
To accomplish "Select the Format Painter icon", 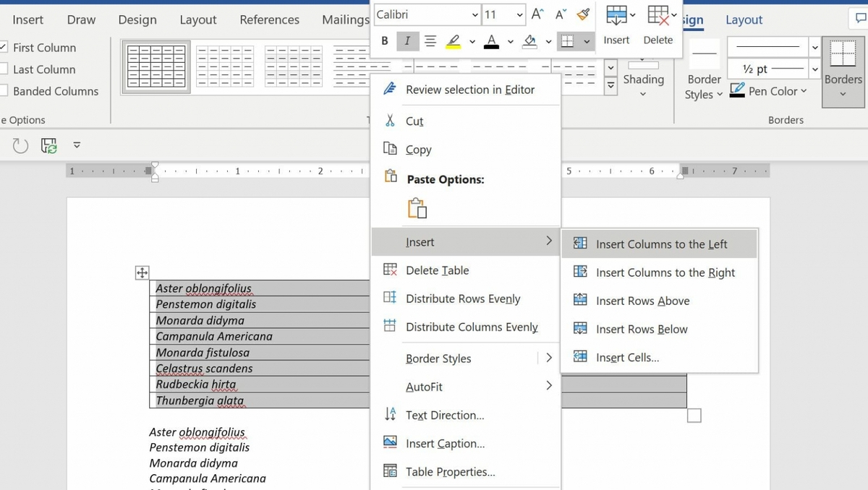I will click(x=583, y=12).
